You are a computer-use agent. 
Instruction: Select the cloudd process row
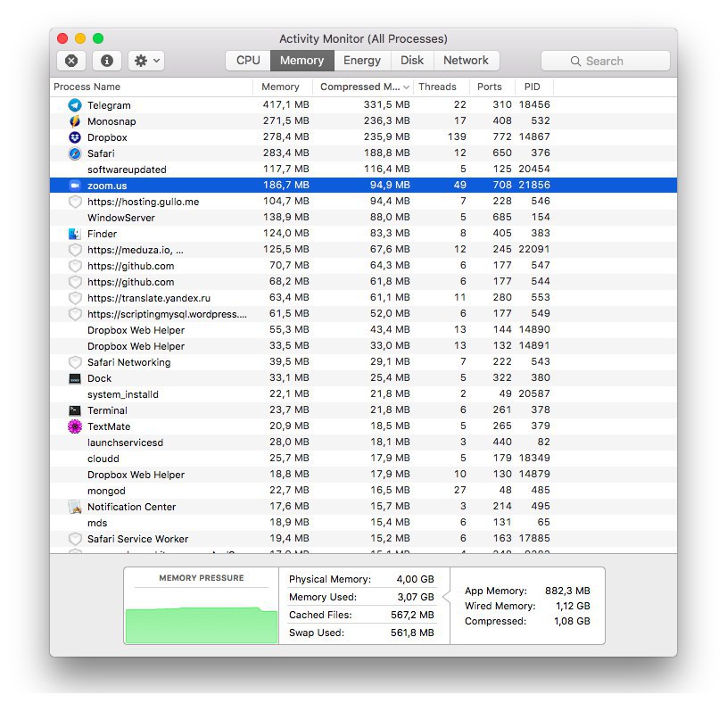point(363,459)
